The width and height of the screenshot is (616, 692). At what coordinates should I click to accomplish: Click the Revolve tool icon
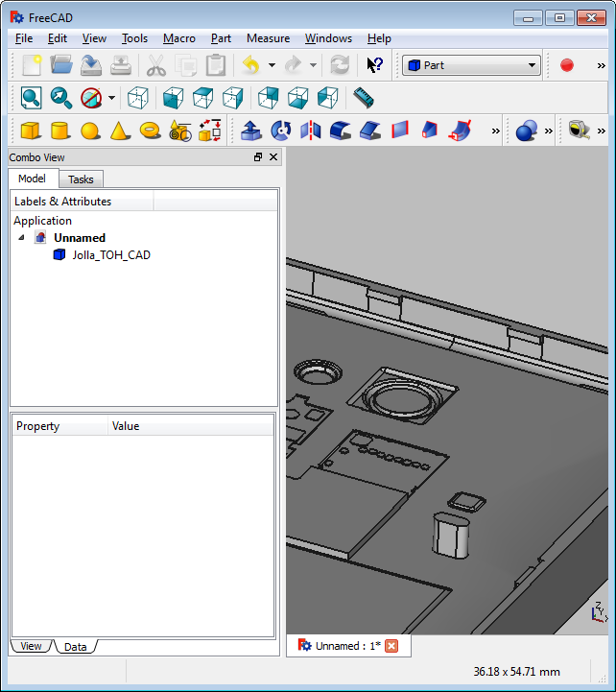[281, 131]
